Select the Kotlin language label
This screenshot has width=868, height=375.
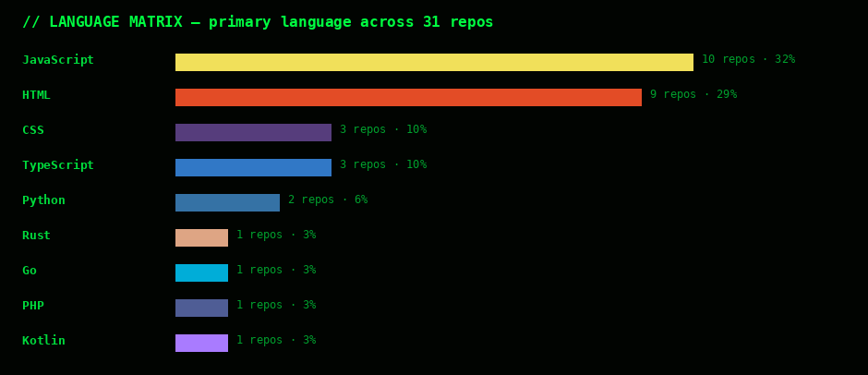click(43, 341)
